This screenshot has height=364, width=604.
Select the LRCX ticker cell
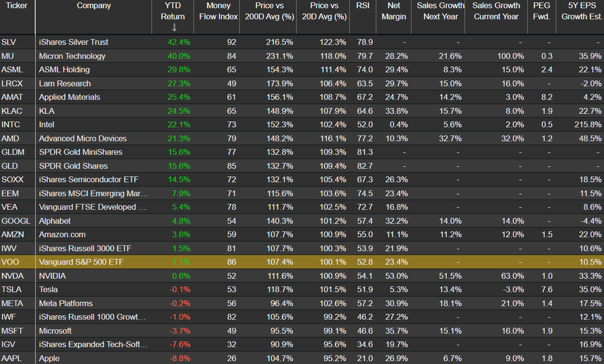pyautogui.click(x=12, y=83)
